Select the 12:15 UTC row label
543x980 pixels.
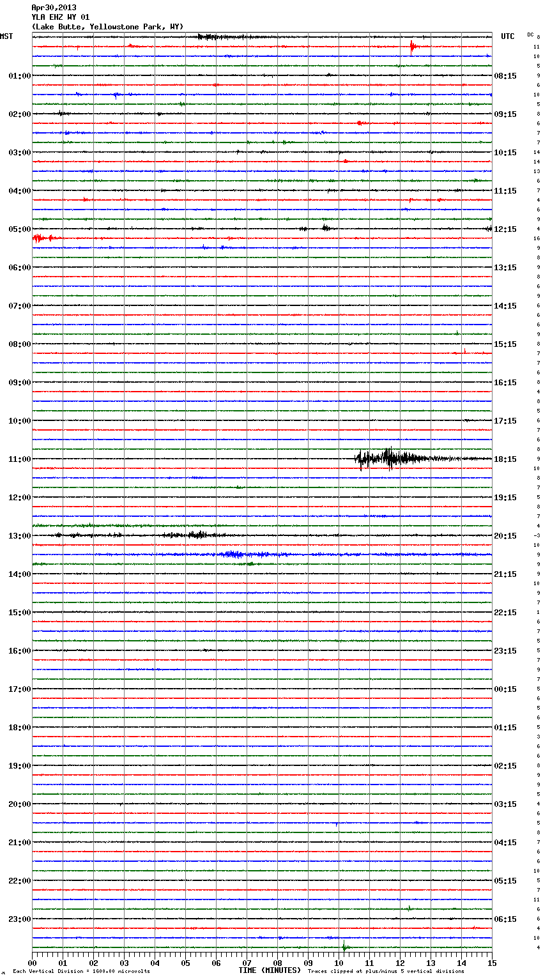point(505,229)
